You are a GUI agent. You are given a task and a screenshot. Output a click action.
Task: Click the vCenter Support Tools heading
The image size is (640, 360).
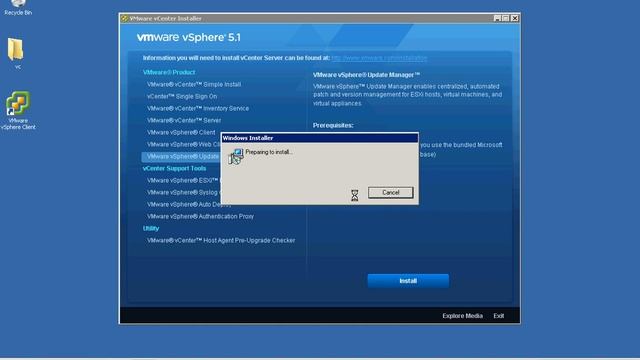coord(174,169)
